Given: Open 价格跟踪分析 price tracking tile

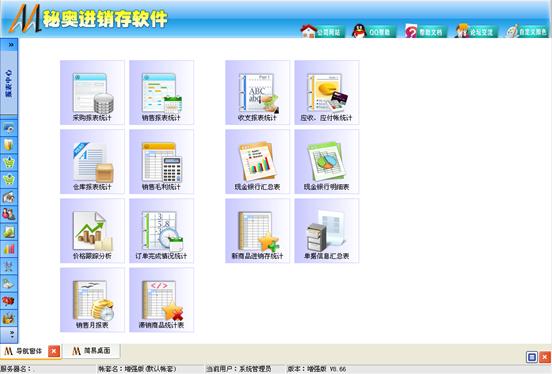Looking at the screenshot, I should coord(92,231).
